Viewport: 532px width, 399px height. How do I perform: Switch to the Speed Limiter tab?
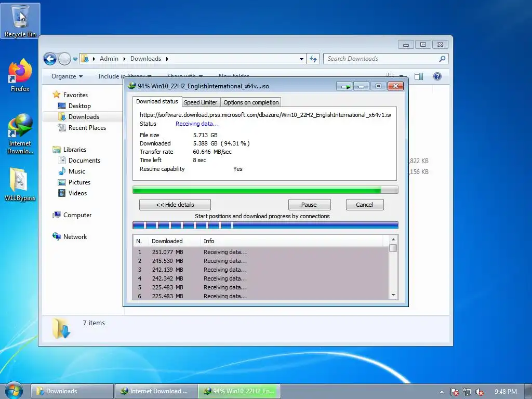click(201, 102)
